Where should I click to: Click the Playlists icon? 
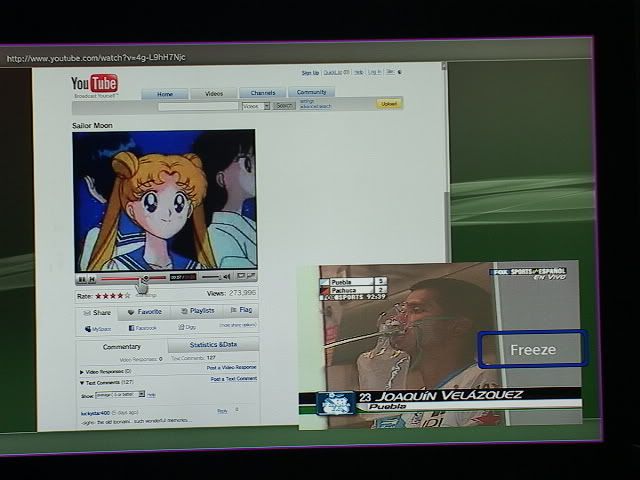click(x=184, y=311)
